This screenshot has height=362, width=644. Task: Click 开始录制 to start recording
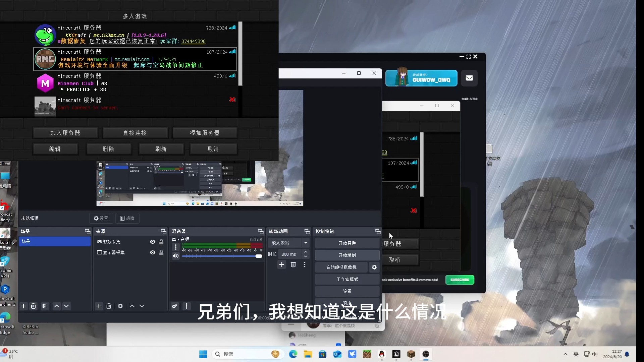347,255
